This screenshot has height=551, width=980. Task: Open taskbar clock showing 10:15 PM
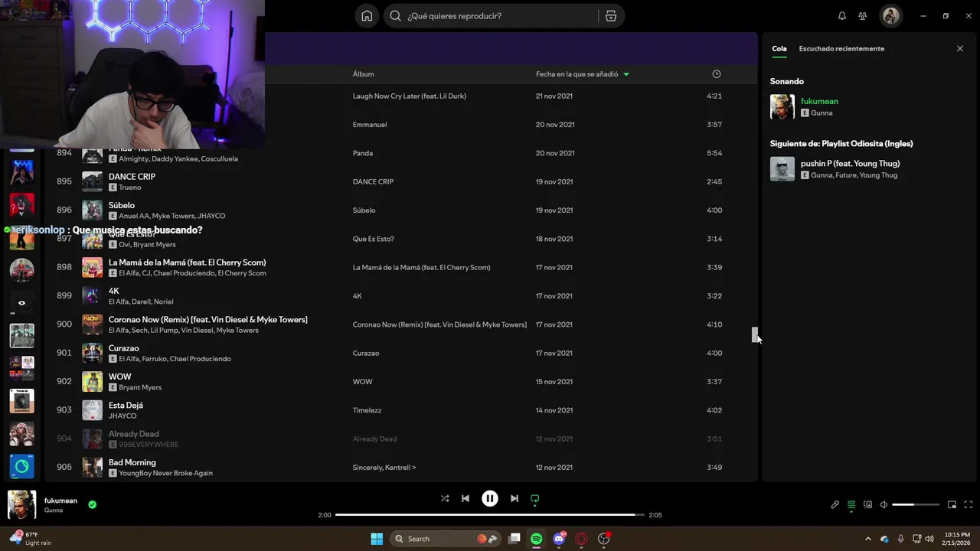tap(957, 539)
